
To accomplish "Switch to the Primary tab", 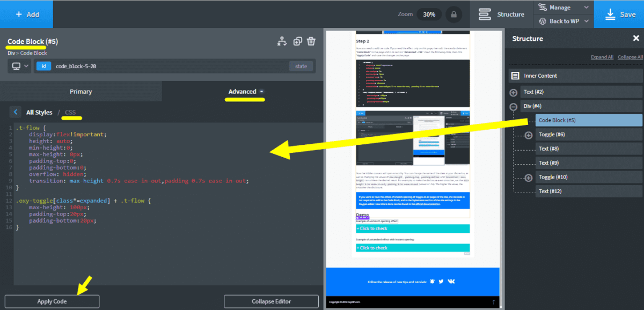I will coord(80,92).
